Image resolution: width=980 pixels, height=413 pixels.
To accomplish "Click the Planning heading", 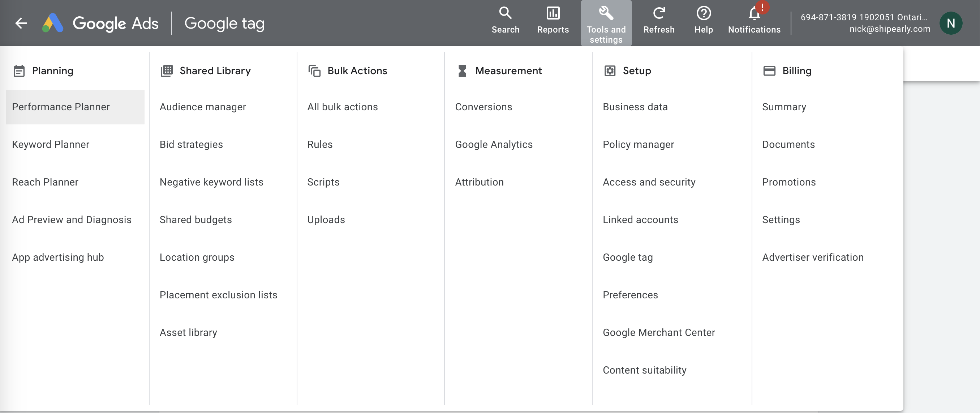I will 53,71.
